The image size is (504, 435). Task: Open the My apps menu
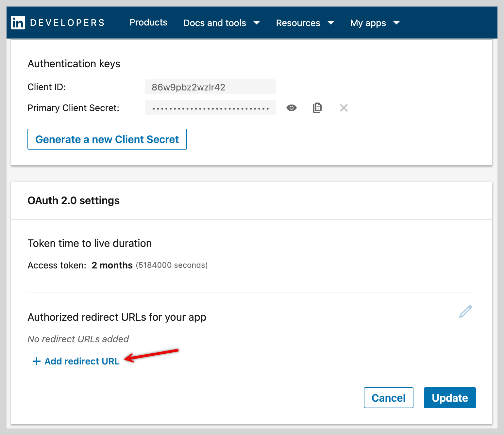(x=375, y=23)
